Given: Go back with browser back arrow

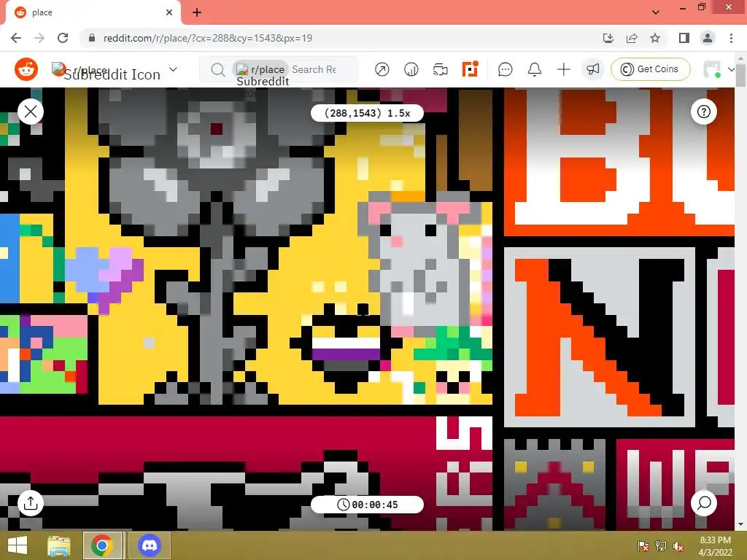Looking at the screenshot, I should coord(16,38).
